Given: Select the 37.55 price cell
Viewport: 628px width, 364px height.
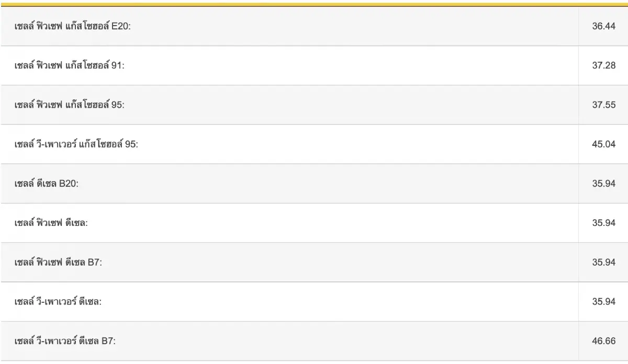Looking at the screenshot, I should 603,105.
